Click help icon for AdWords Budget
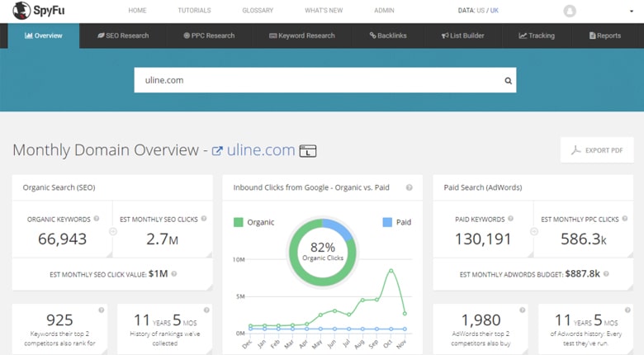The height and width of the screenshot is (355, 644). coord(606,273)
